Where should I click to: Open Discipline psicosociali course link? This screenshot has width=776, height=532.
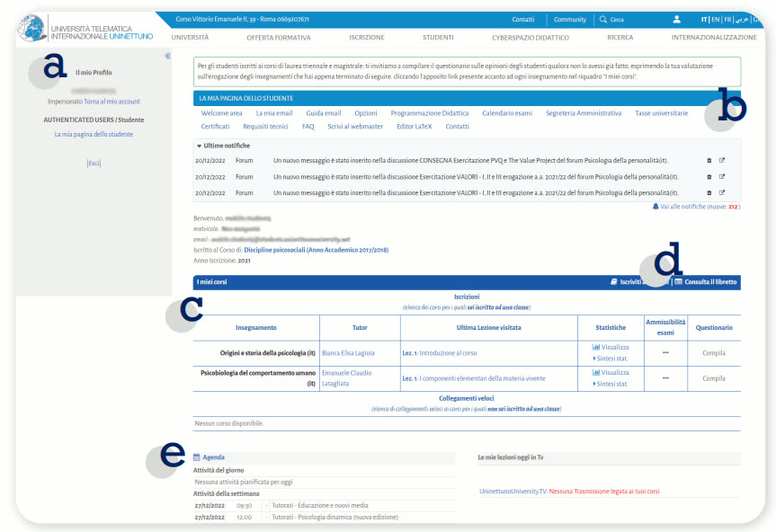click(317, 250)
